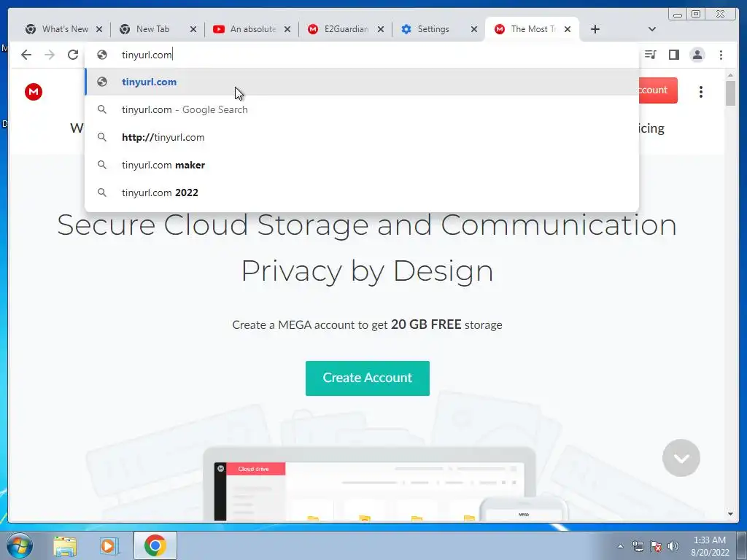Open the Chrome profile avatar

point(697,55)
